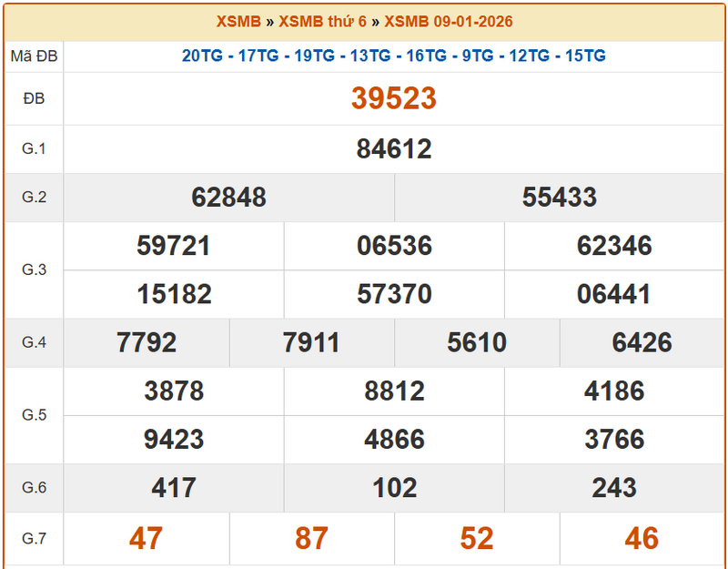728x569 pixels.
Task: Select the G.1 result 84612
Action: (x=394, y=149)
